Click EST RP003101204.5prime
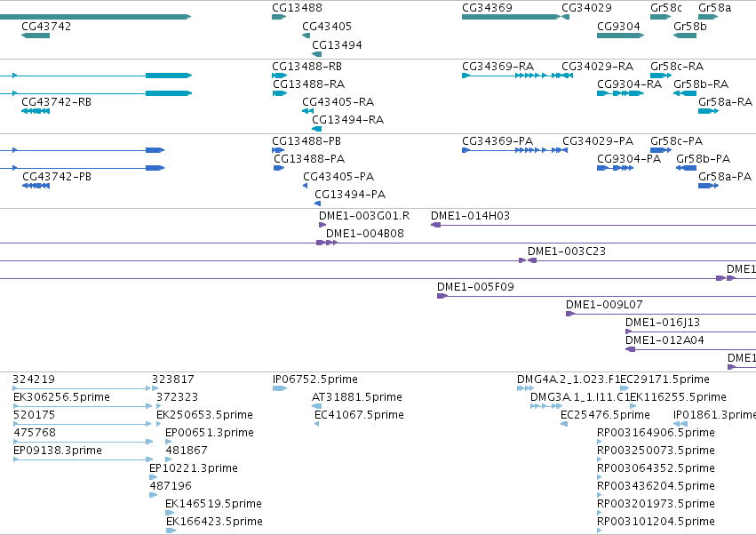Image resolution: width=756 pixels, height=535 pixels. pyautogui.click(x=656, y=522)
